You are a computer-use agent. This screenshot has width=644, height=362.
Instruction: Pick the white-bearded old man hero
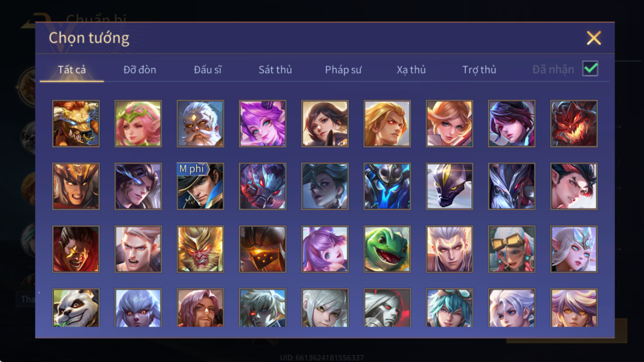tap(200, 124)
